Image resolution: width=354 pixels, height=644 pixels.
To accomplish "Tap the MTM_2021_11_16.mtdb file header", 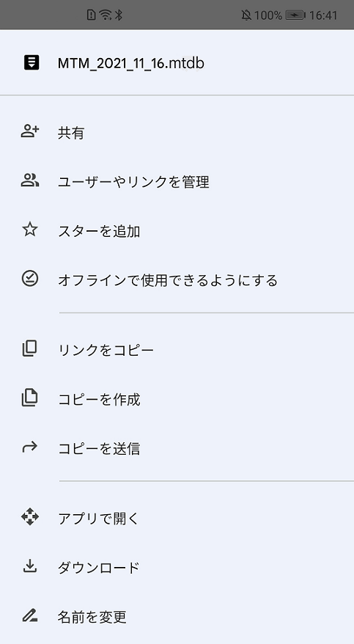I will click(x=177, y=63).
